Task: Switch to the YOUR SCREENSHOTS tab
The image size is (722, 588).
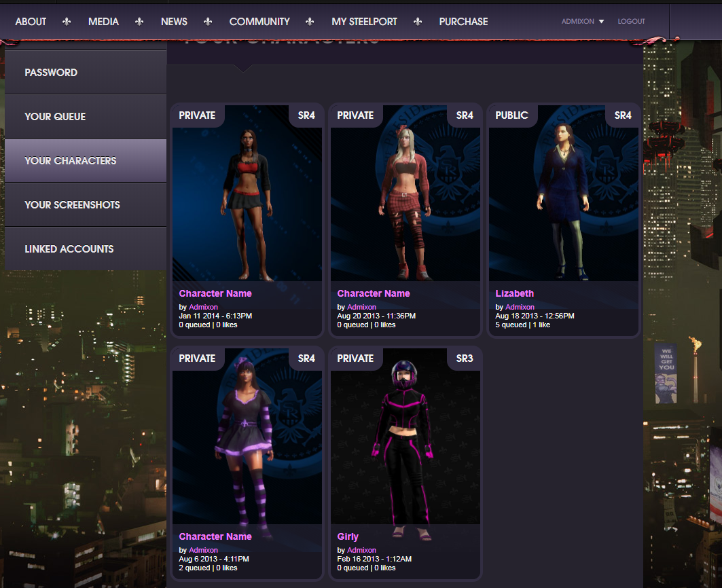Action: [86, 205]
